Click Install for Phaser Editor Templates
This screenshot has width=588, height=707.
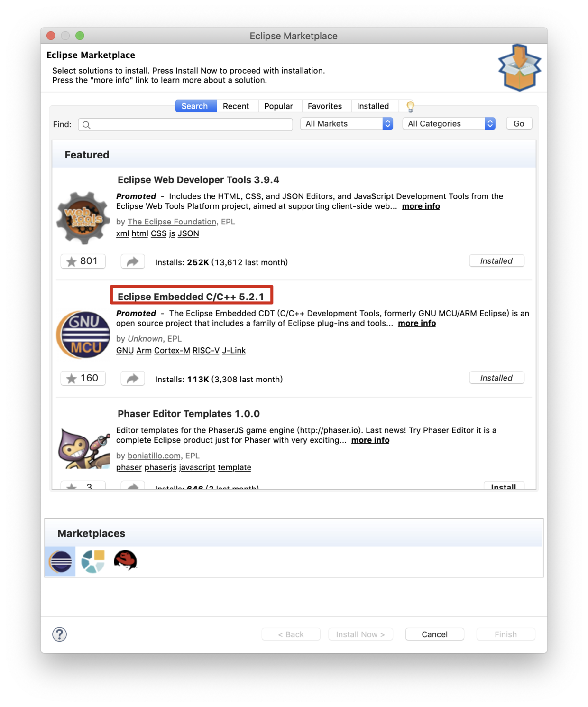(x=504, y=486)
